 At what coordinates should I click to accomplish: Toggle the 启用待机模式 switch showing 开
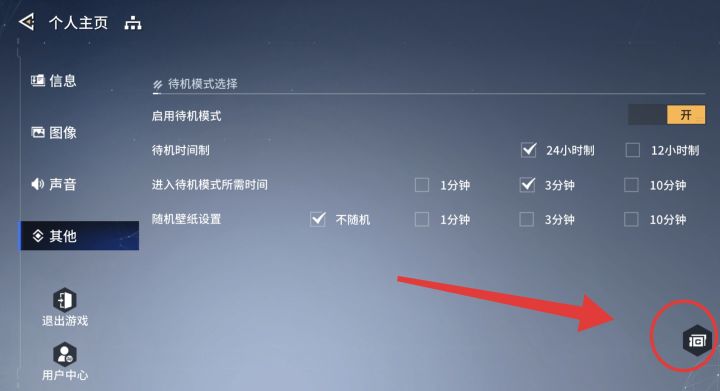(x=666, y=115)
